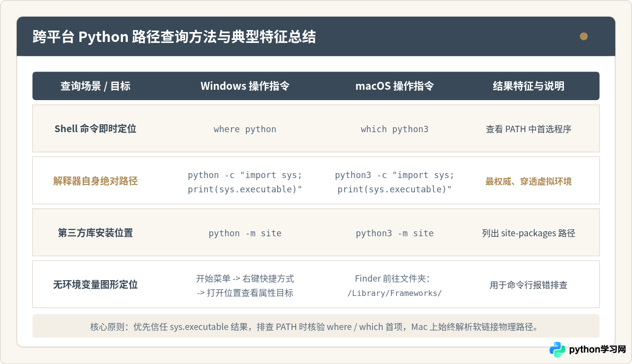Click the 'macOS 操作指令' column header
Viewport: 632px width, 364px height.
click(395, 86)
